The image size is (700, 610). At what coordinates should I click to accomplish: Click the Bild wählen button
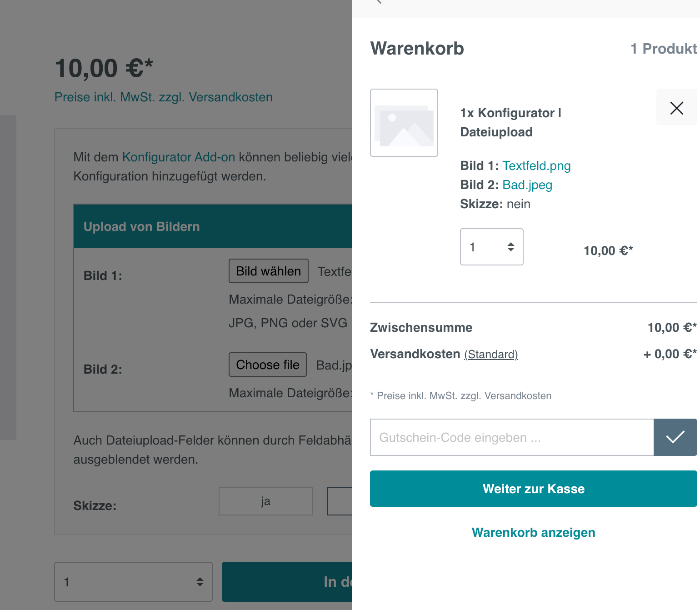click(x=269, y=271)
